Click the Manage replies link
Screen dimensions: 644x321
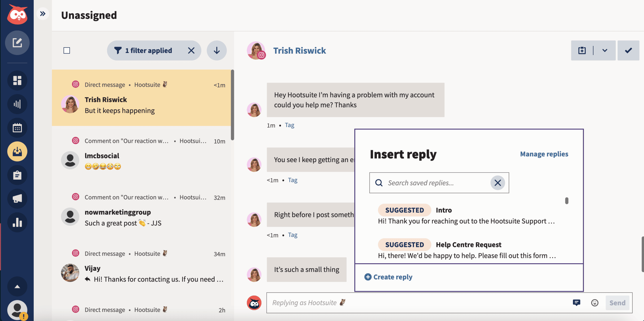tap(544, 153)
